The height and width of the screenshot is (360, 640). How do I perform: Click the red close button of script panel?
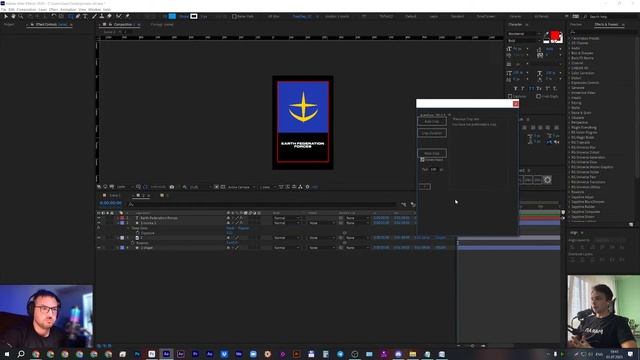click(x=516, y=104)
